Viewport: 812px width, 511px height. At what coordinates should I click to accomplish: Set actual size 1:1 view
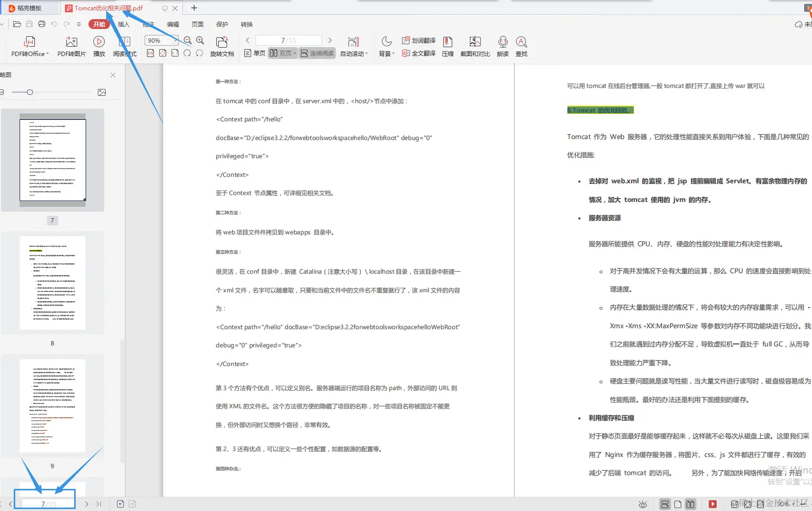pyautogui.click(x=150, y=53)
